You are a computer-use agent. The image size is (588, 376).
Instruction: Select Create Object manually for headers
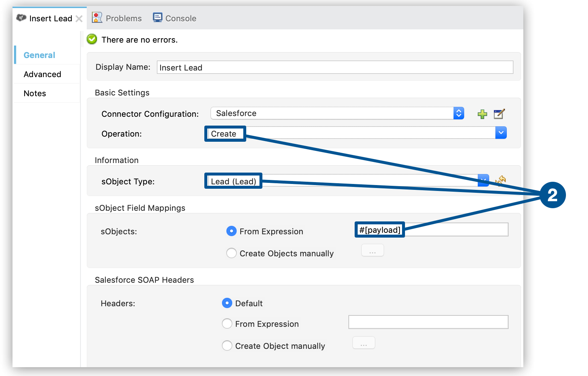pos(227,346)
